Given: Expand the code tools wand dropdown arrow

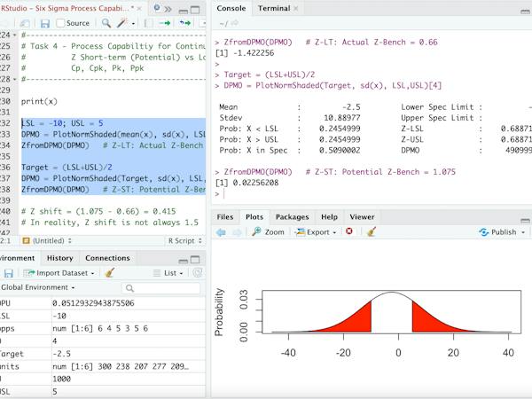Looking at the screenshot, I should coord(133,23).
